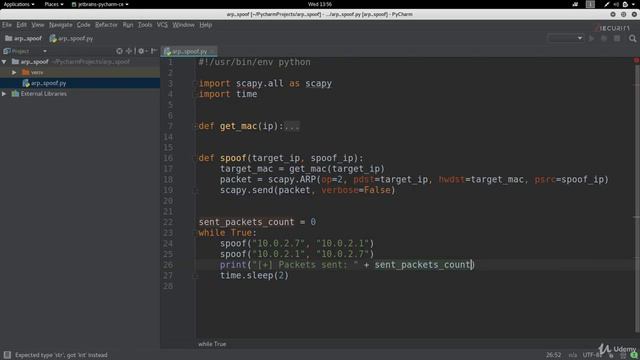Image resolution: width=640 pixels, height=360 pixels.
Task: Click the power icon in system tray
Action: tap(625, 4)
